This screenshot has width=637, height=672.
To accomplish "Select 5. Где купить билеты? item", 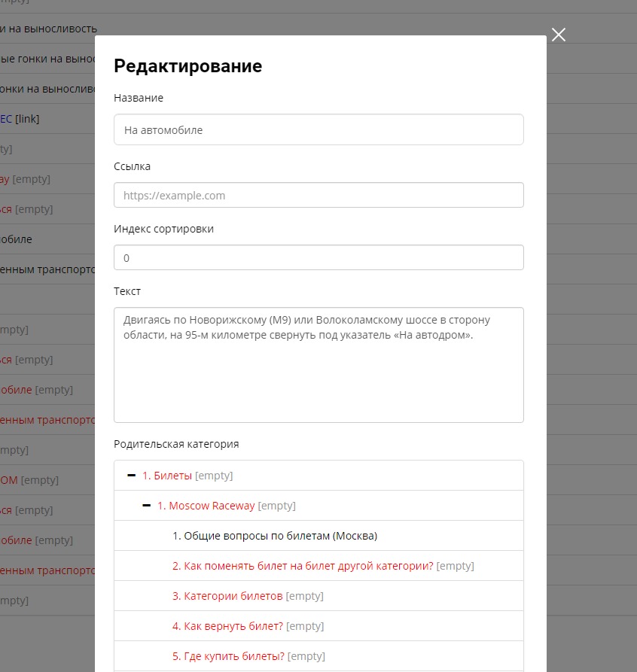I will [x=228, y=656].
